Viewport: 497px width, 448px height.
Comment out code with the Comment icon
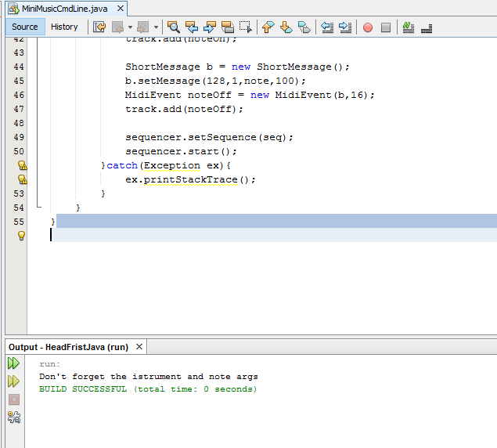[x=408, y=27]
